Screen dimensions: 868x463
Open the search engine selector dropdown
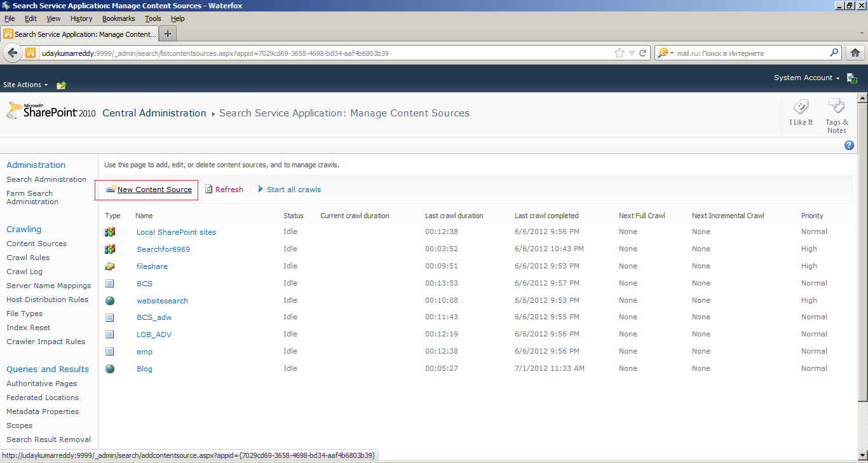(665, 53)
